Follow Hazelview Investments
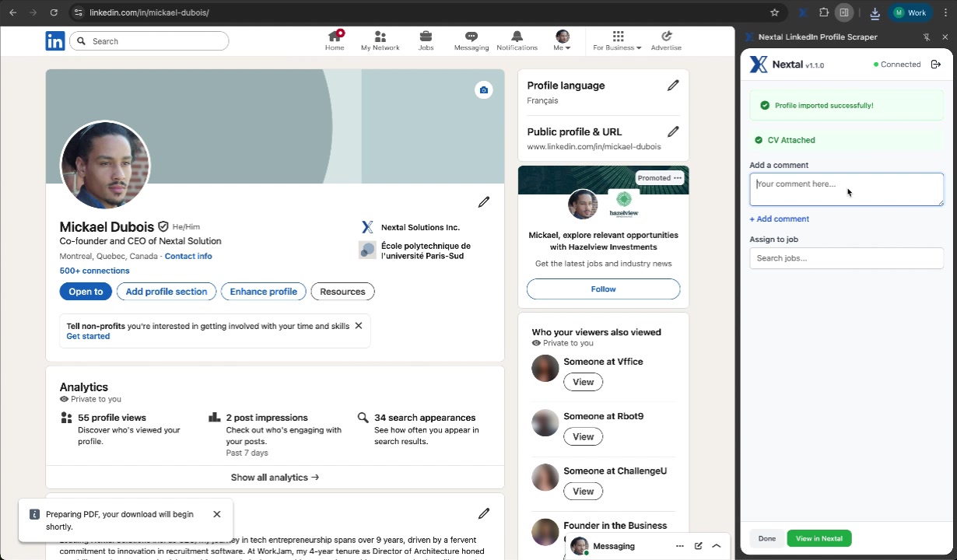Viewport: 957px width, 560px height. (603, 289)
